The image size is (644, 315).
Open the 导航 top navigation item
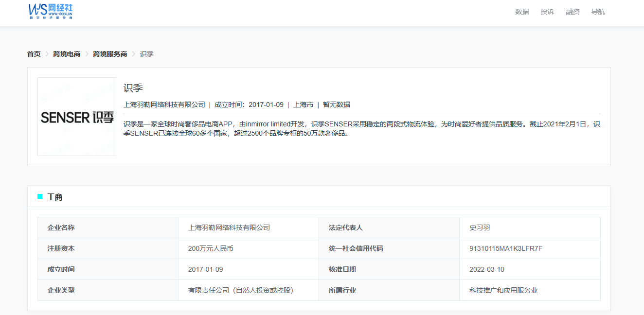tap(598, 12)
